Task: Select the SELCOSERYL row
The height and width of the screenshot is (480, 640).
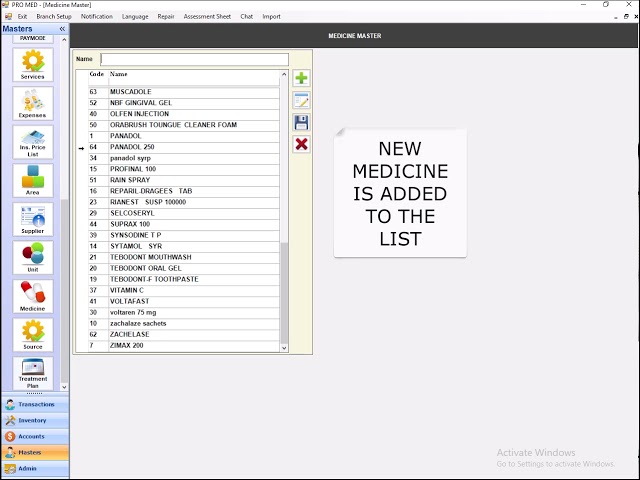Action: pos(184,213)
